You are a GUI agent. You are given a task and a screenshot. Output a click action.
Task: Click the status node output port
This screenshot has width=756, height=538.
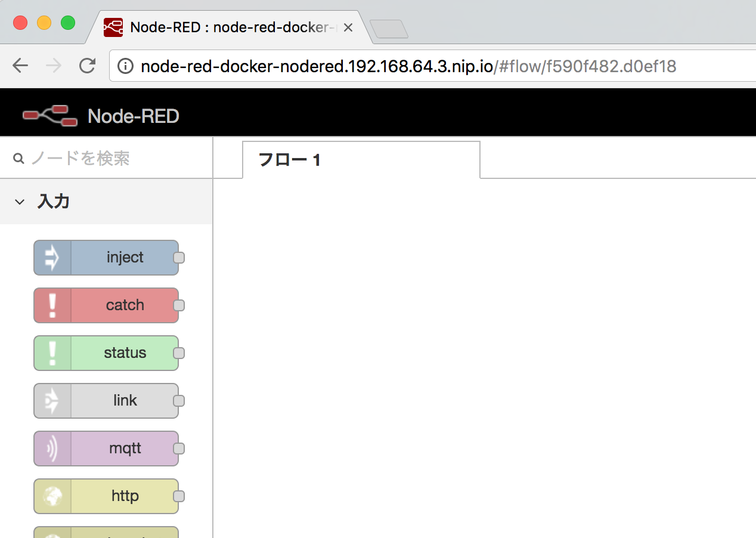pos(179,353)
